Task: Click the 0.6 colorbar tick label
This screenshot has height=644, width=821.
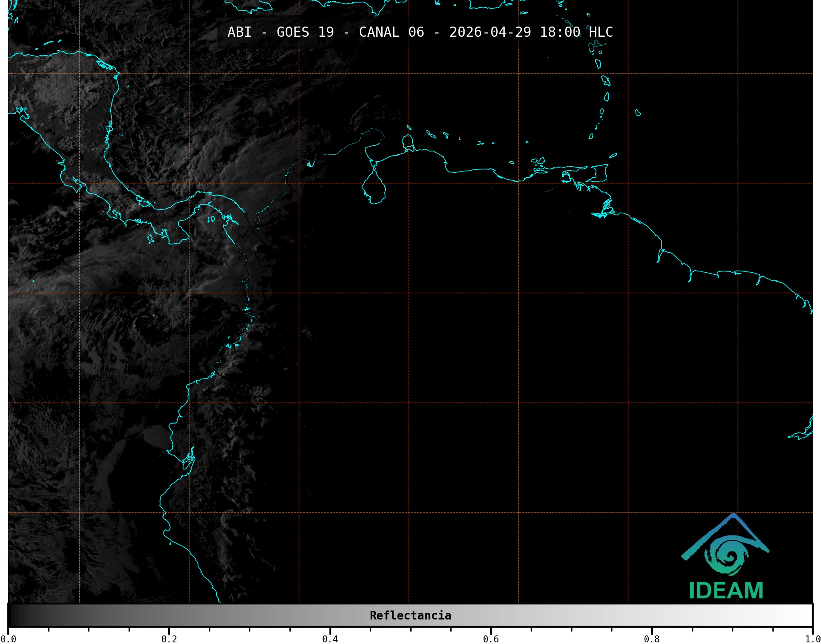Action: tap(491, 639)
